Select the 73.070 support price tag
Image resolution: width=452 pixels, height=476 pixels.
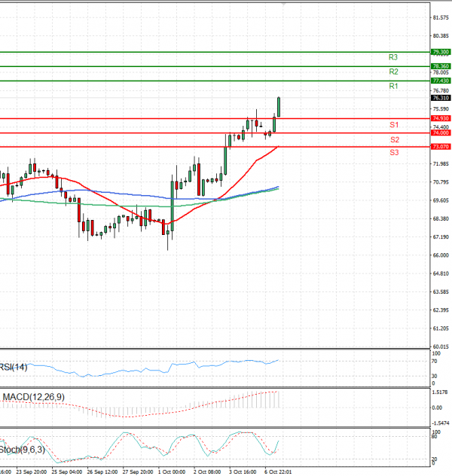point(441,147)
